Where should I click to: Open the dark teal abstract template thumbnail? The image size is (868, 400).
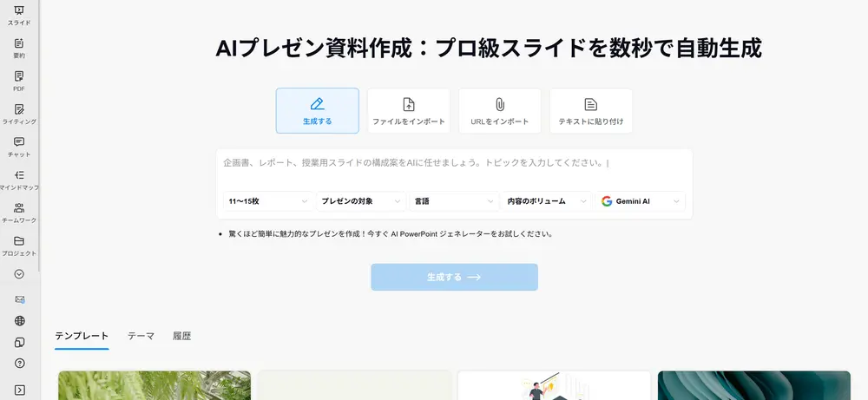click(754, 385)
